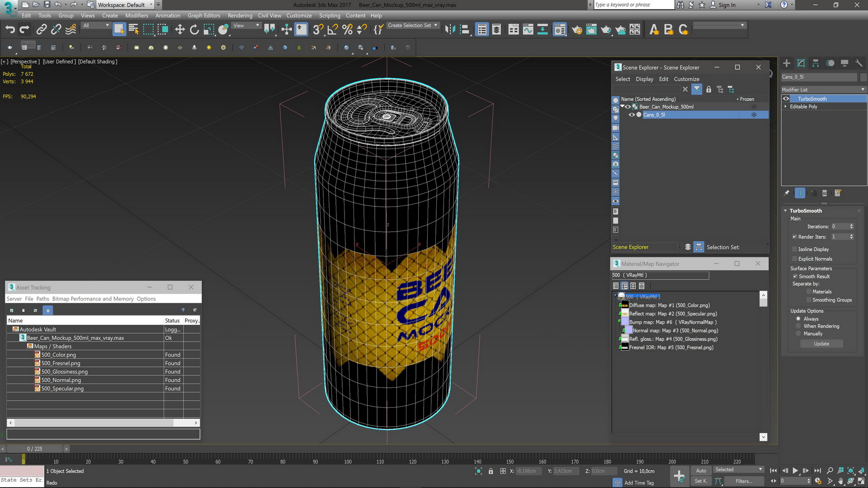Collapse Beer_Can_Mockup_500ml tree arrow
Screen dimensions: 868x488
coord(622,107)
